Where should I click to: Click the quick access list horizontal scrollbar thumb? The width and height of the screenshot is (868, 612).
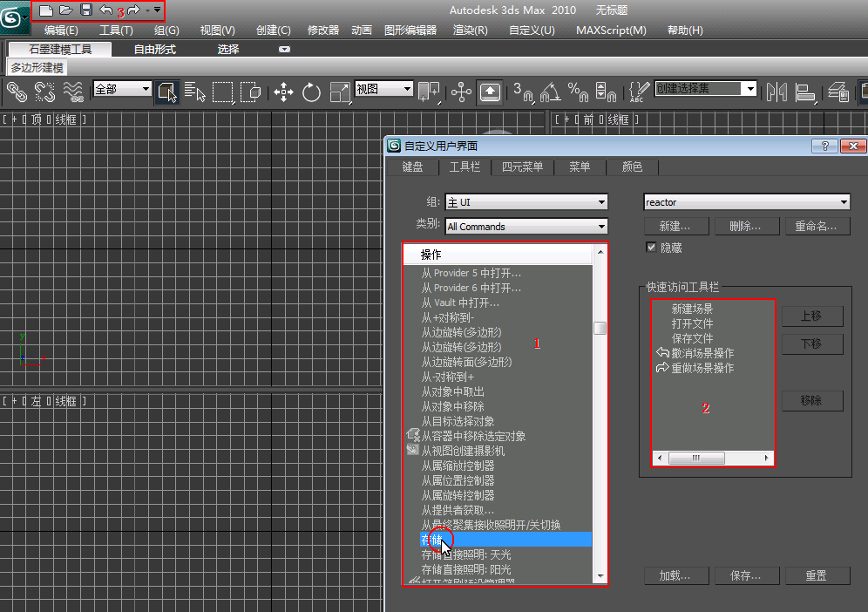click(696, 458)
